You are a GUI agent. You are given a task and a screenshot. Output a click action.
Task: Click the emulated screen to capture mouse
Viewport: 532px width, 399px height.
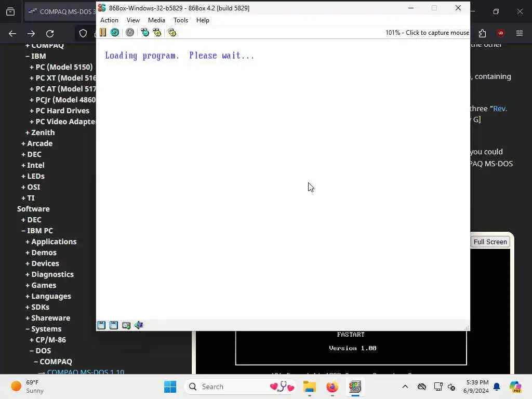click(x=283, y=179)
